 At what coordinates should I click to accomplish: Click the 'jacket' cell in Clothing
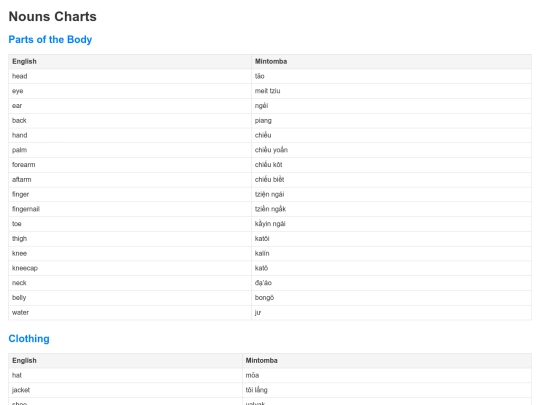pyautogui.click(x=125, y=390)
